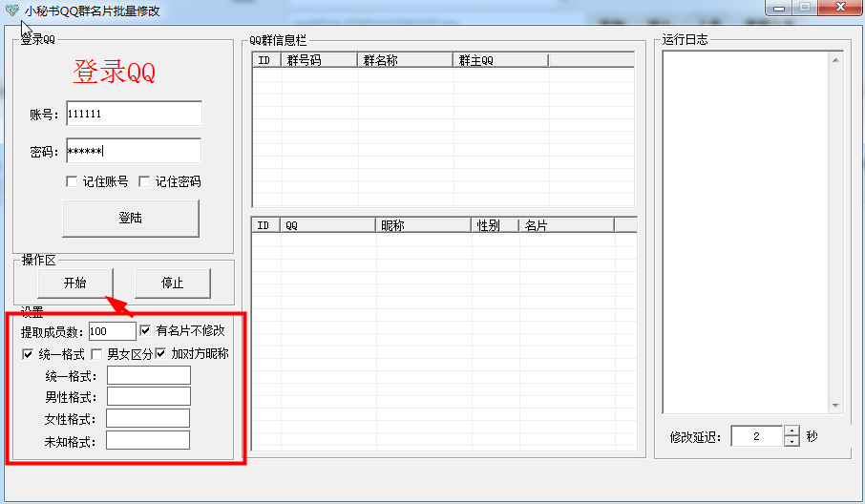This screenshot has height=504, width=865.
Task: Click the 提取成员数 input field
Action: 112,331
